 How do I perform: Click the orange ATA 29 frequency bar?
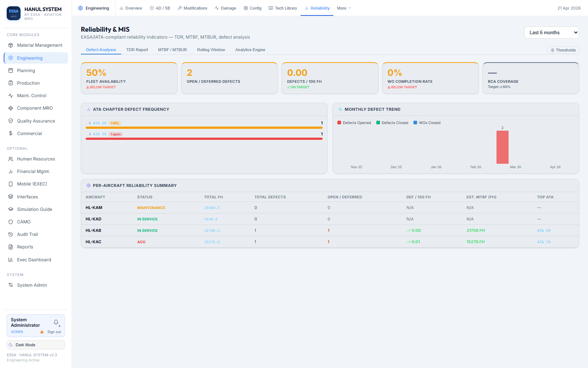coord(204,128)
